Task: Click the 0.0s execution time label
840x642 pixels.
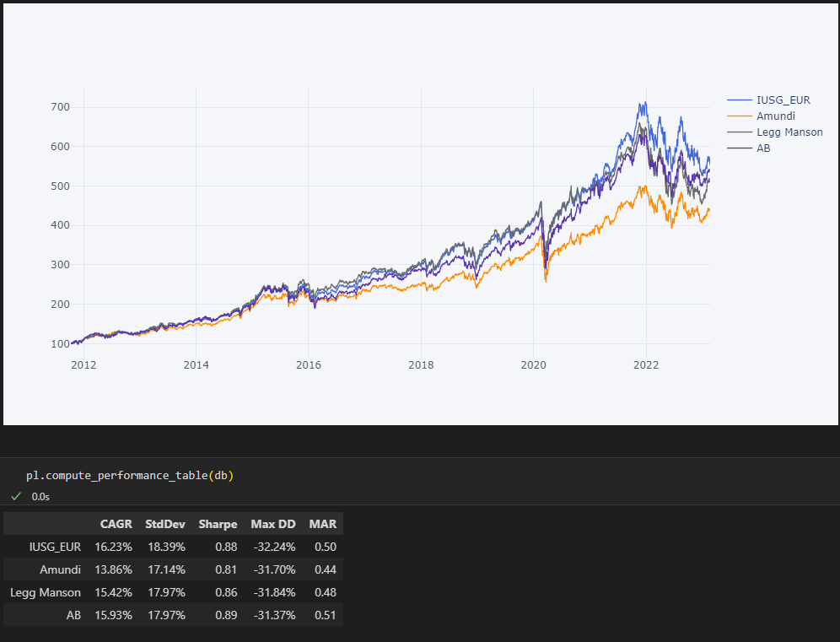Action: 40,497
